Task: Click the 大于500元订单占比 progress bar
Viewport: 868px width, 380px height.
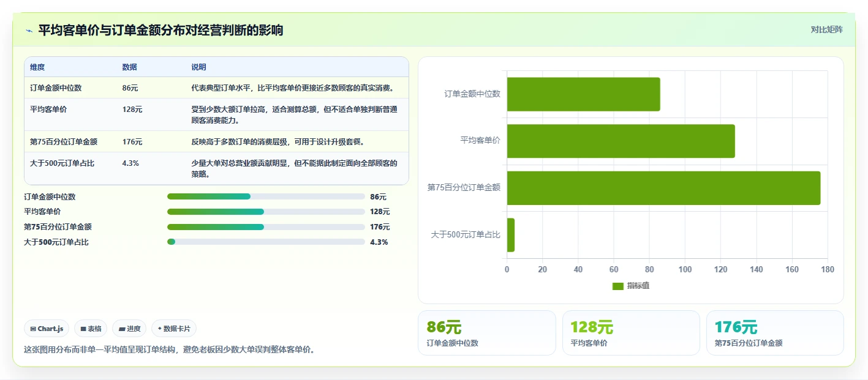Action: 266,242
